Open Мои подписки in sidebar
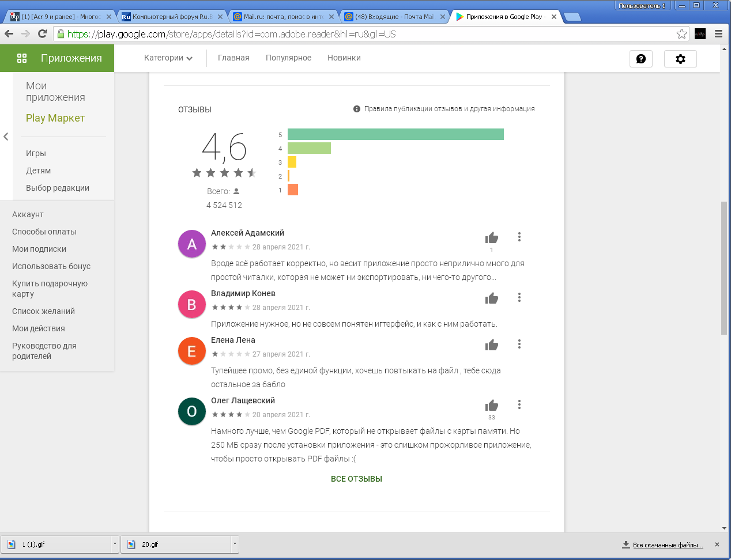Screen dimensions: 731x560 pos(39,249)
